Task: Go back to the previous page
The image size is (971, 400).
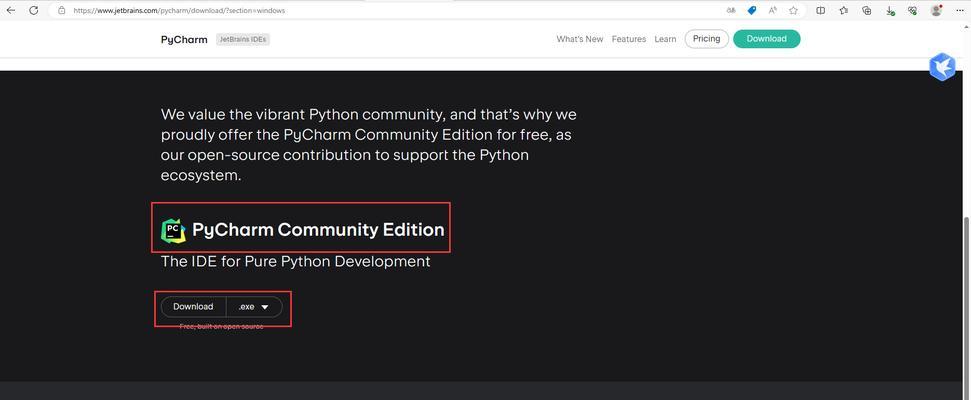Action: (x=11, y=11)
